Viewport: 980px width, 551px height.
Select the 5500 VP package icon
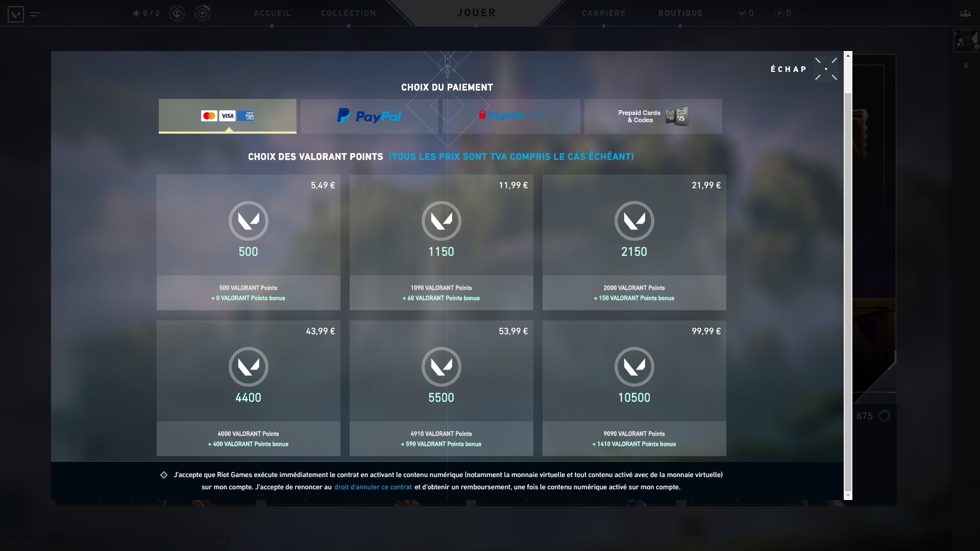(x=441, y=367)
